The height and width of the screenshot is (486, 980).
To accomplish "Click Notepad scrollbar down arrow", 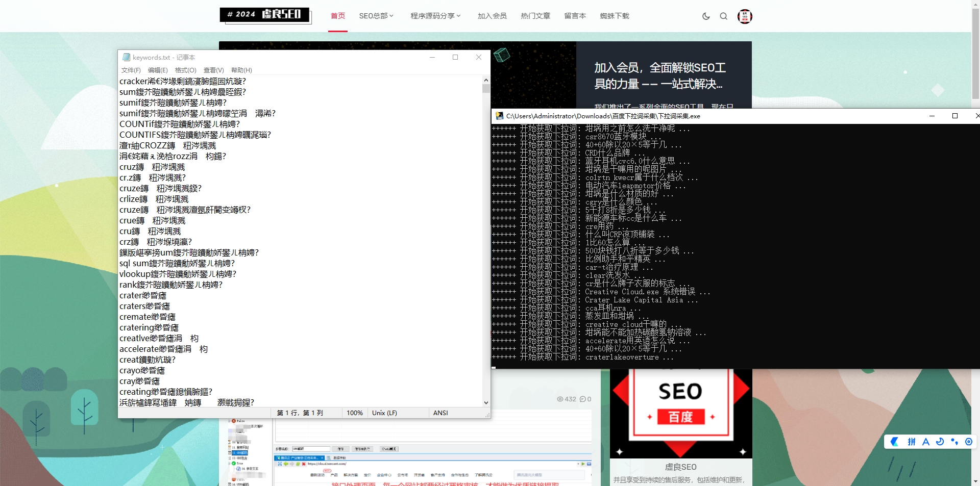I will point(486,402).
